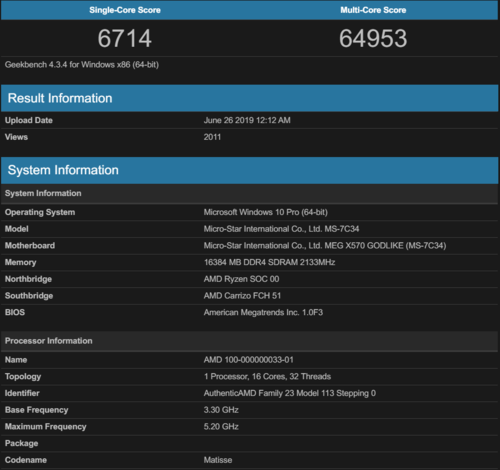Select the Southbridge label
The image size is (500, 470).
[x=29, y=296]
